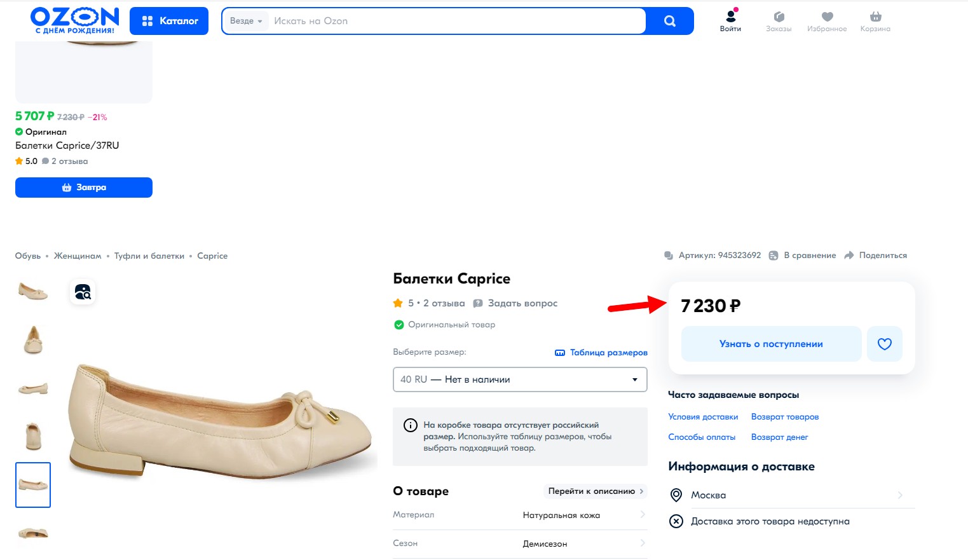Go to the Туфли и балетки breadcrumb

[149, 256]
